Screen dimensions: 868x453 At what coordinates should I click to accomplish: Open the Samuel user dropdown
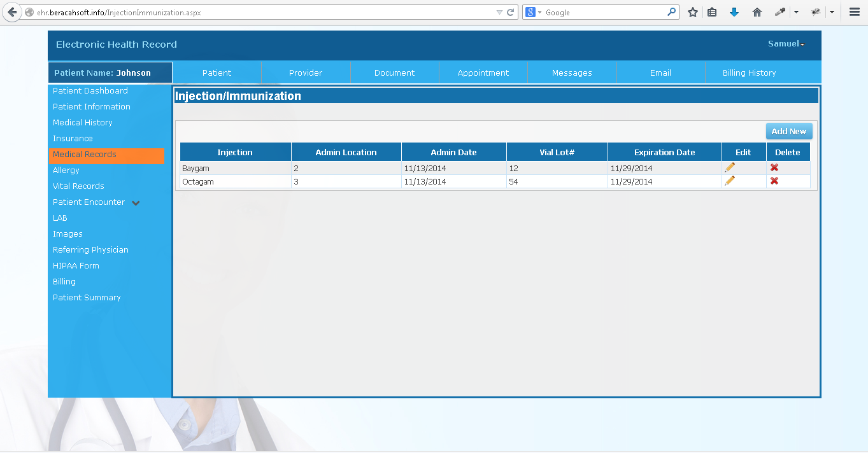(786, 44)
